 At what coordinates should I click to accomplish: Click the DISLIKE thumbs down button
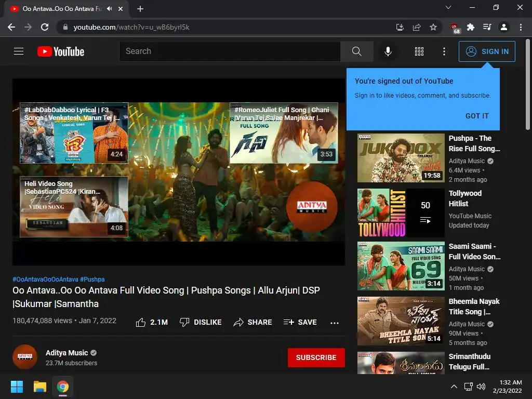(200, 322)
